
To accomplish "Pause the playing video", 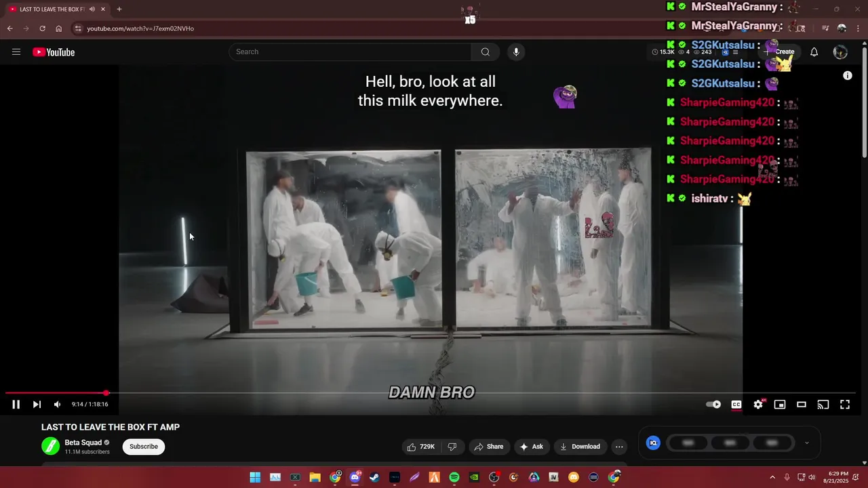I will [16, 405].
